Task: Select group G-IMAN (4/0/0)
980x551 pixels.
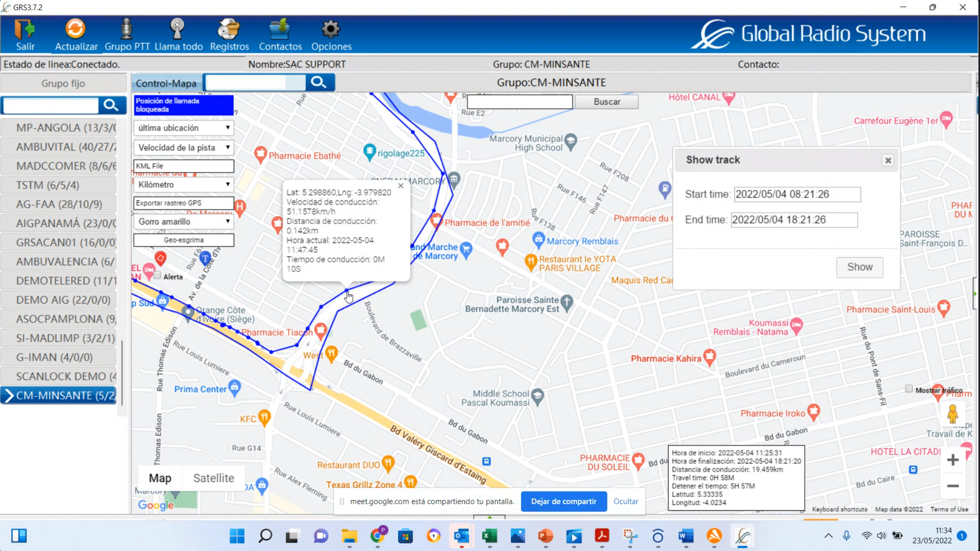Action: tap(59, 357)
